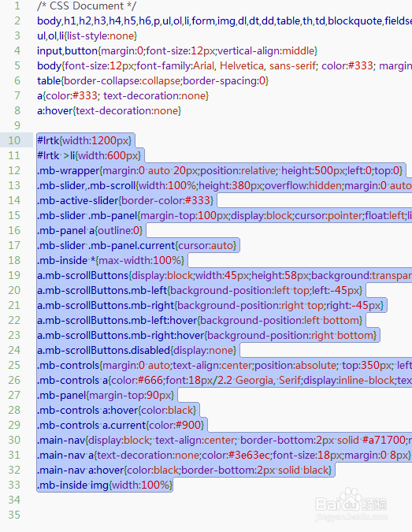Click '.mb-active-slider{border-color:#333}' line
Screen dimensions: 412x532
coord(125,200)
